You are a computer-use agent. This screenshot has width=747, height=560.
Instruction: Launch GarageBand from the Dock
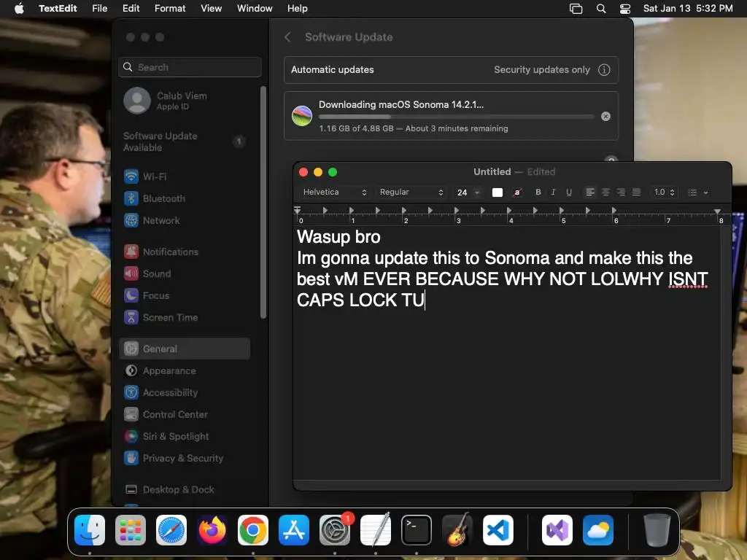point(457,530)
